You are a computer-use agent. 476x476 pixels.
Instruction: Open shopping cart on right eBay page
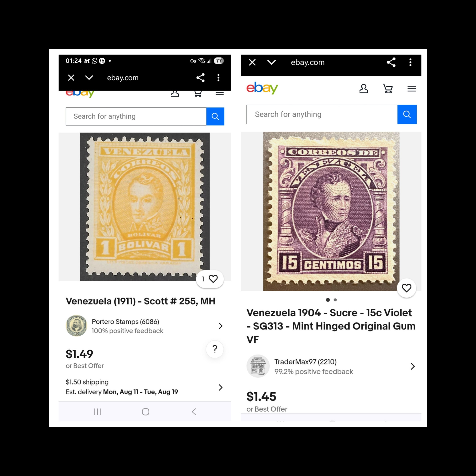388,89
